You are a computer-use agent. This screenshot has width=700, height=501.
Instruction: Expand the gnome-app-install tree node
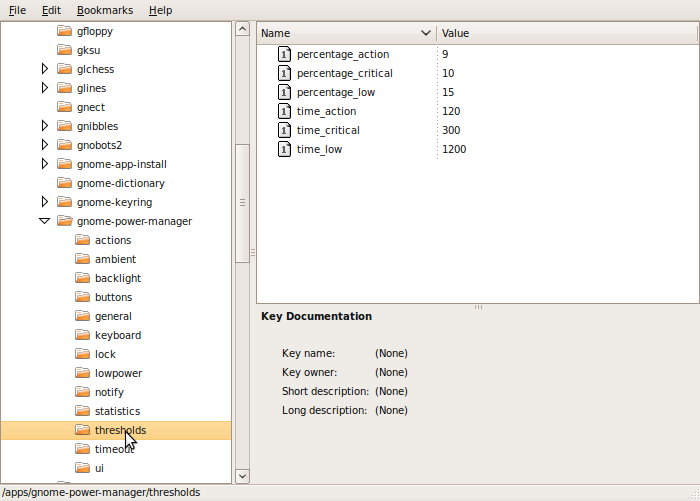coord(45,164)
